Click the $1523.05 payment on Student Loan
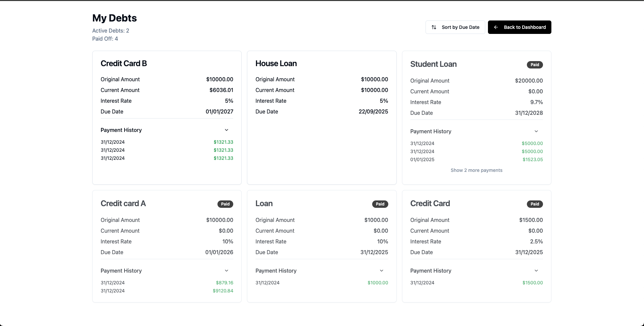 [x=533, y=159]
